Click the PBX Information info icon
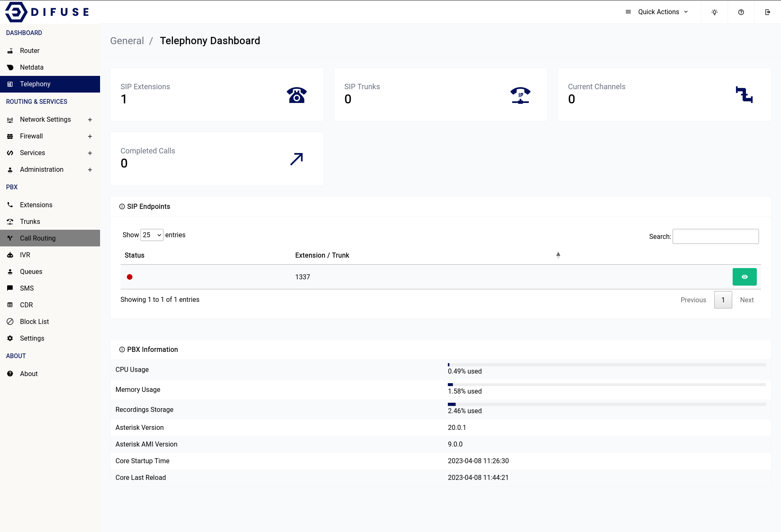The height and width of the screenshot is (532, 781). [x=122, y=349]
